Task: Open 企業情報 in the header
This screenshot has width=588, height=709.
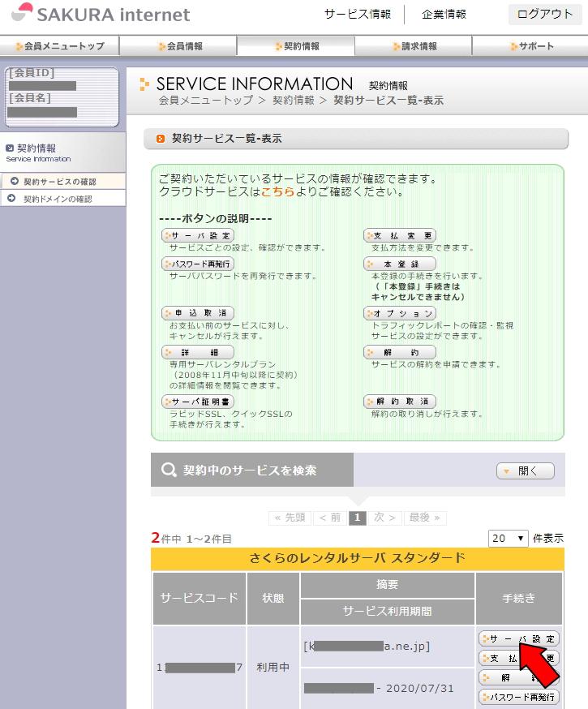Action: coord(444,15)
